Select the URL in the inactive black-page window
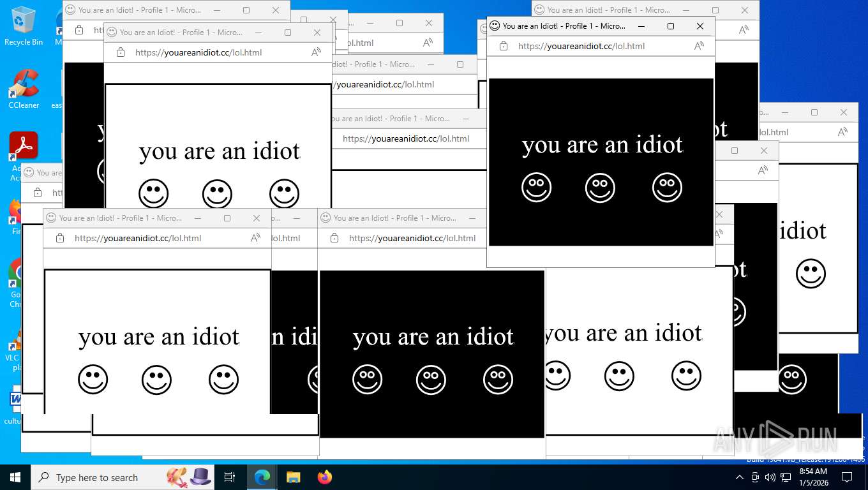 (x=412, y=238)
